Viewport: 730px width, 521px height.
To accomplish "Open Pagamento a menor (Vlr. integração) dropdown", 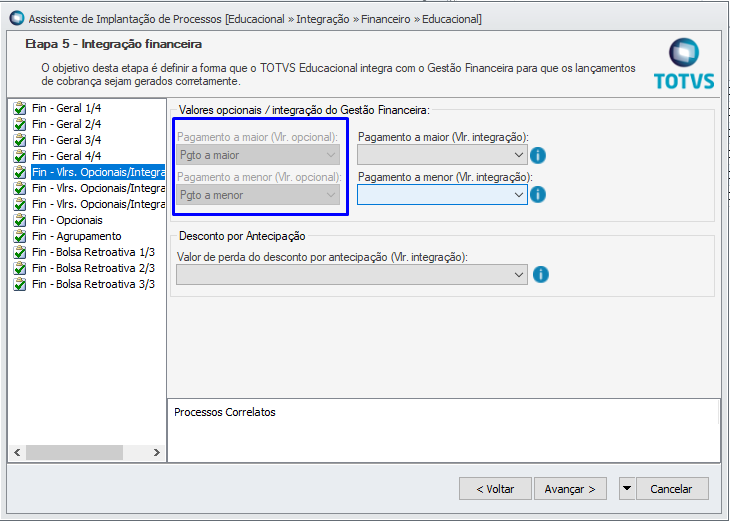I will [442, 195].
